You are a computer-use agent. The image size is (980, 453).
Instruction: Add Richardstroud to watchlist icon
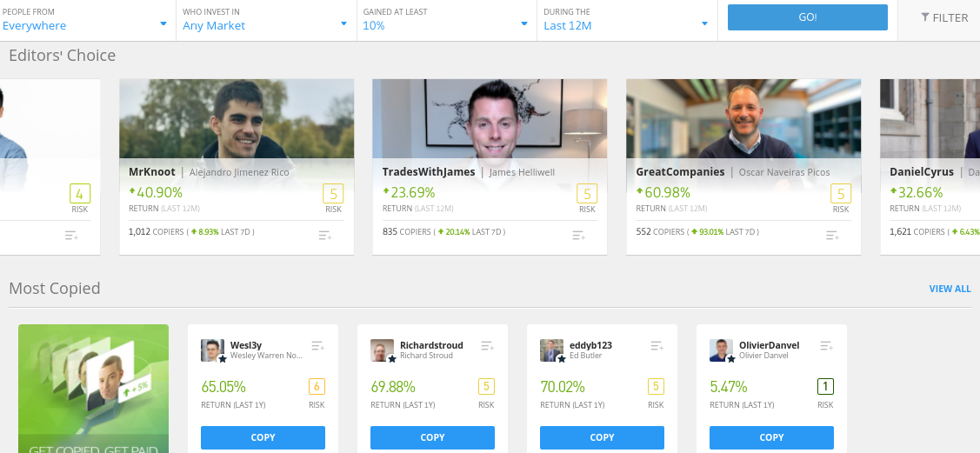tap(488, 345)
